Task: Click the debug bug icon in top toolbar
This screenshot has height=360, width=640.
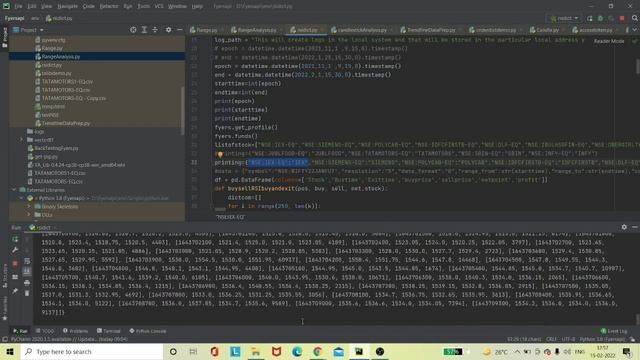Action: tap(600, 18)
